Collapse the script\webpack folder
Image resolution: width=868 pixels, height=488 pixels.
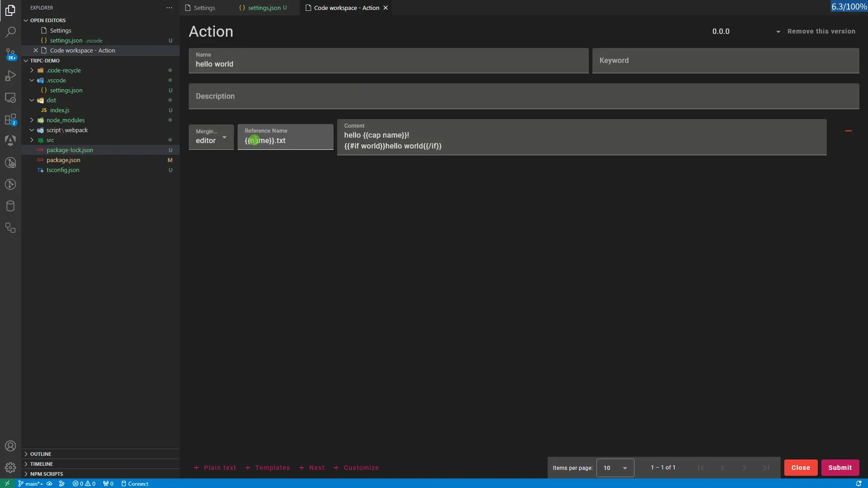32,130
